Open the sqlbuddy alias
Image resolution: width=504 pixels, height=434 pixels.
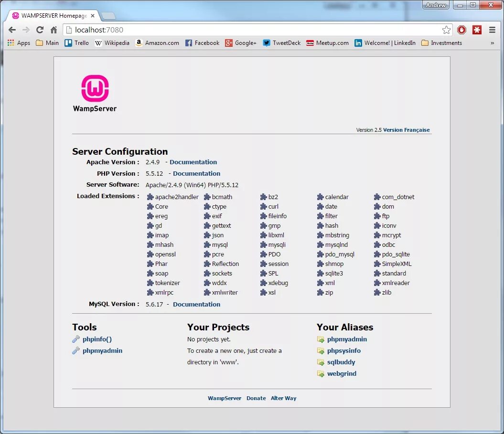coord(341,362)
